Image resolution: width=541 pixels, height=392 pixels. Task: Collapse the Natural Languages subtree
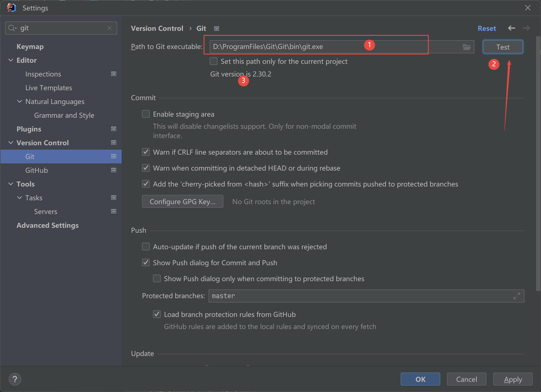click(x=20, y=102)
